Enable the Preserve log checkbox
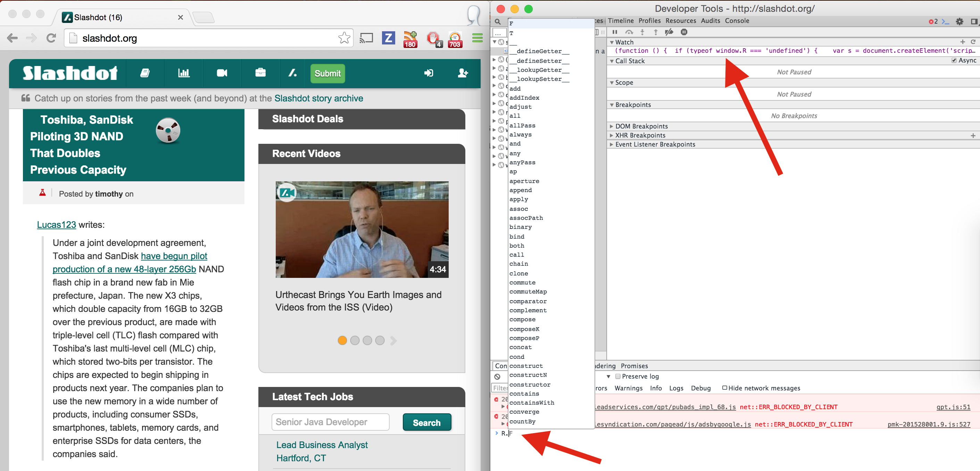 click(x=618, y=376)
